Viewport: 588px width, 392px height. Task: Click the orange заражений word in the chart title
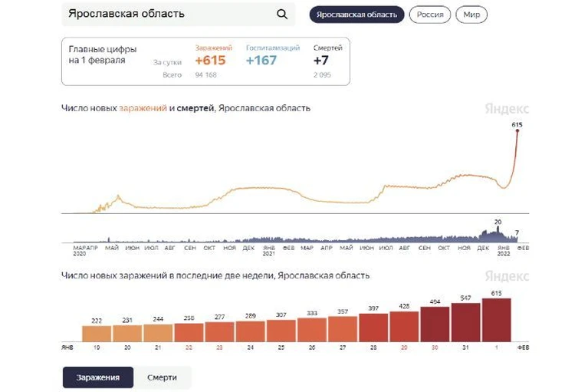143,108
